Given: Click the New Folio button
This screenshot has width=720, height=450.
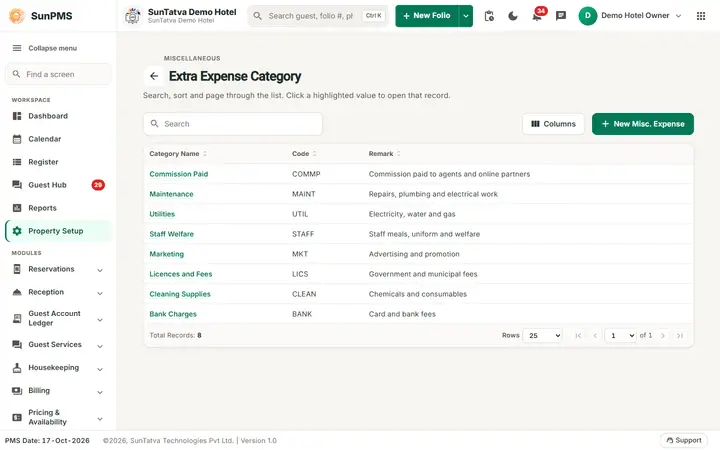Looking at the screenshot, I should pos(427,16).
